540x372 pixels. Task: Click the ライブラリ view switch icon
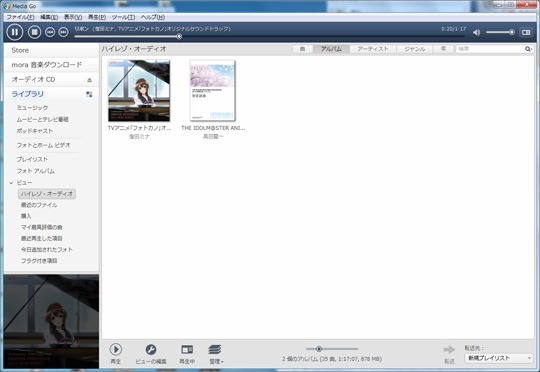pos(89,94)
